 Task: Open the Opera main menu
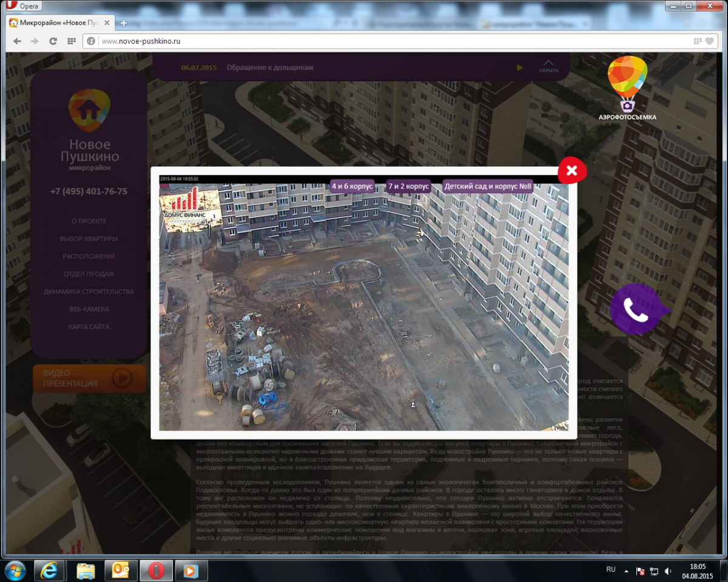coord(23,6)
